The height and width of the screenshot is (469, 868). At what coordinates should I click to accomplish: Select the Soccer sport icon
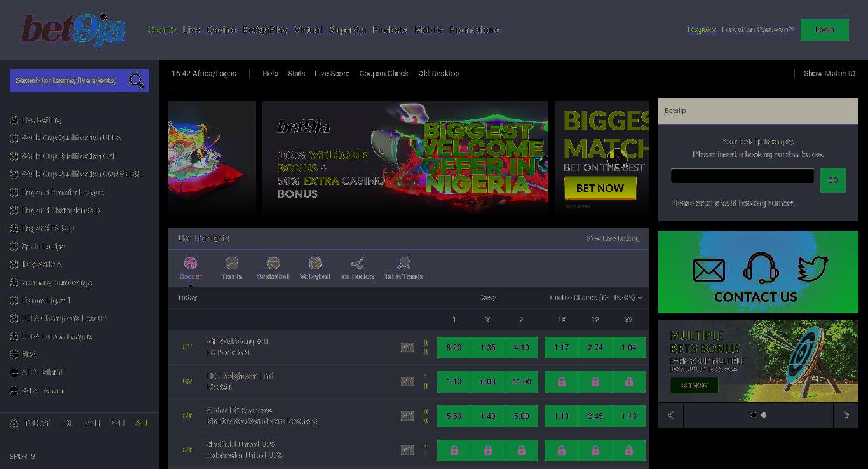191,262
